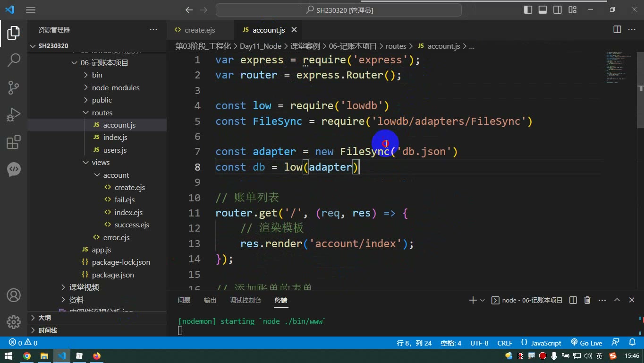Open the Extensions view

(x=14, y=142)
